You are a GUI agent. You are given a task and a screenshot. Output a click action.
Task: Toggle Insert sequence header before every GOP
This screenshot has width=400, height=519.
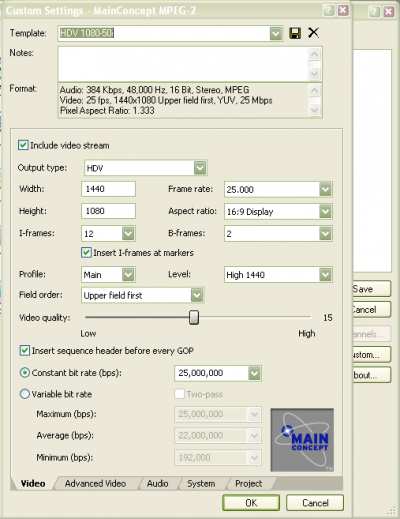click(x=24, y=351)
